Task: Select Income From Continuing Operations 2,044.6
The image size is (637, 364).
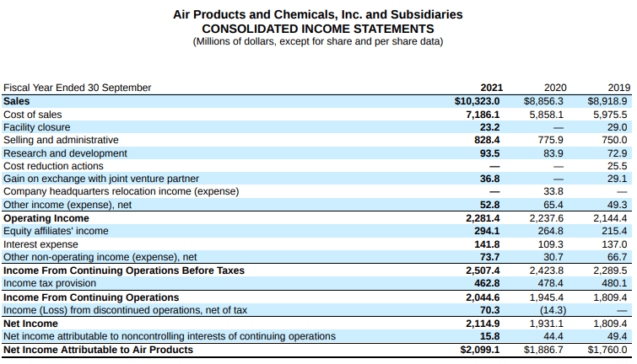Action: [483, 297]
